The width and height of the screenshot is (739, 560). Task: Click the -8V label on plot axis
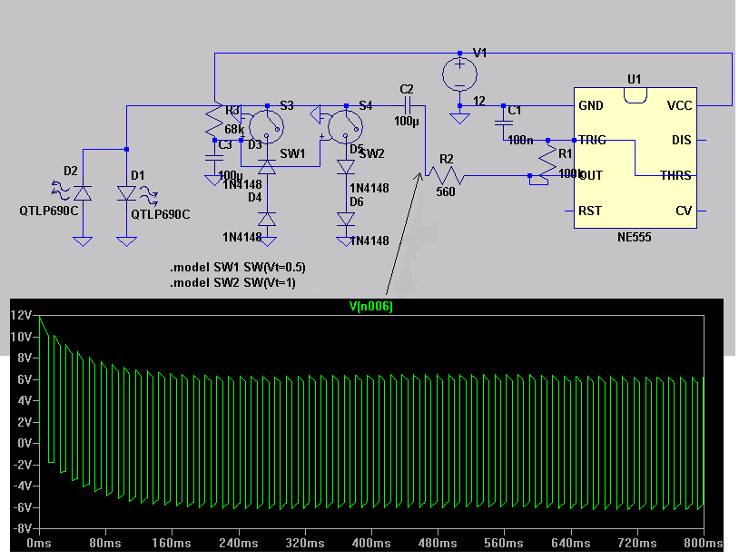pos(21,529)
